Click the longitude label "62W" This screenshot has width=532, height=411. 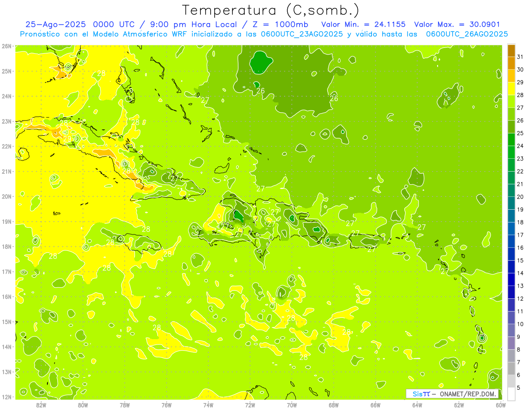click(459, 405)
